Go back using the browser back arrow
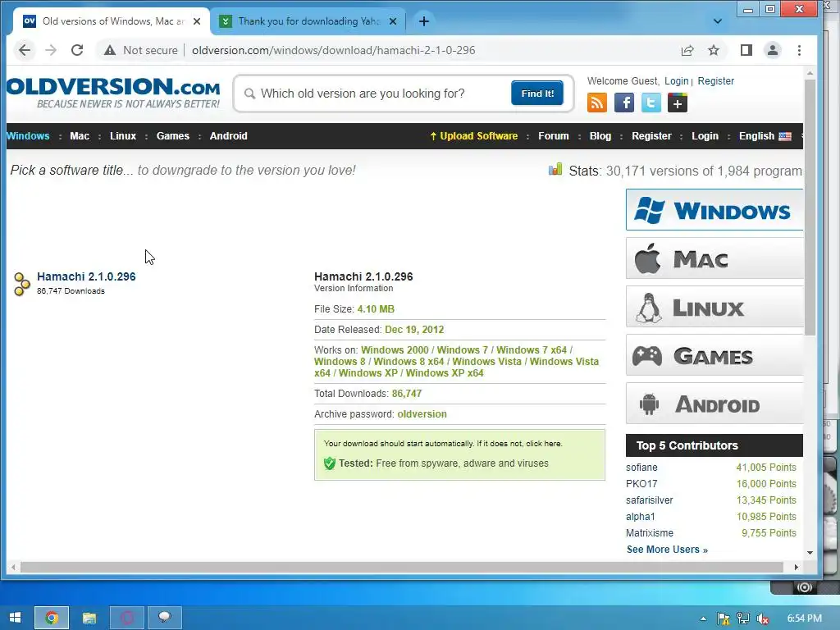The width and height of the screenshot is (840, 630). click(25, 50)
